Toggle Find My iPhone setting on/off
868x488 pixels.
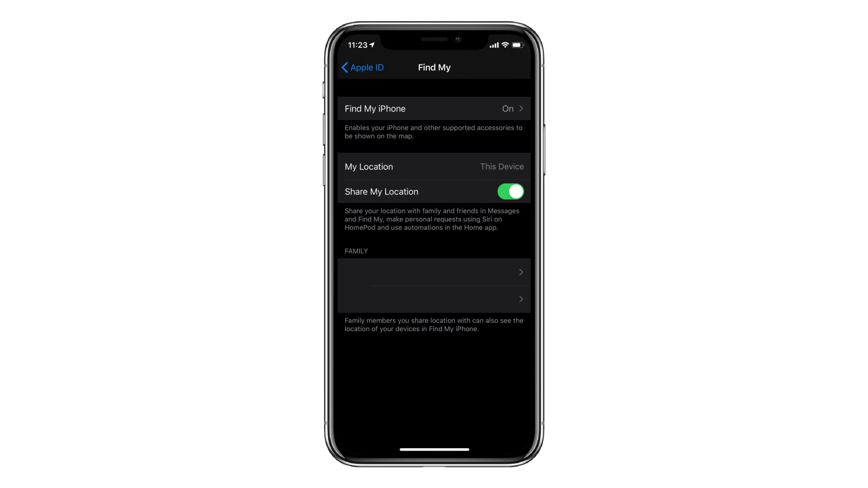[434, 108]
